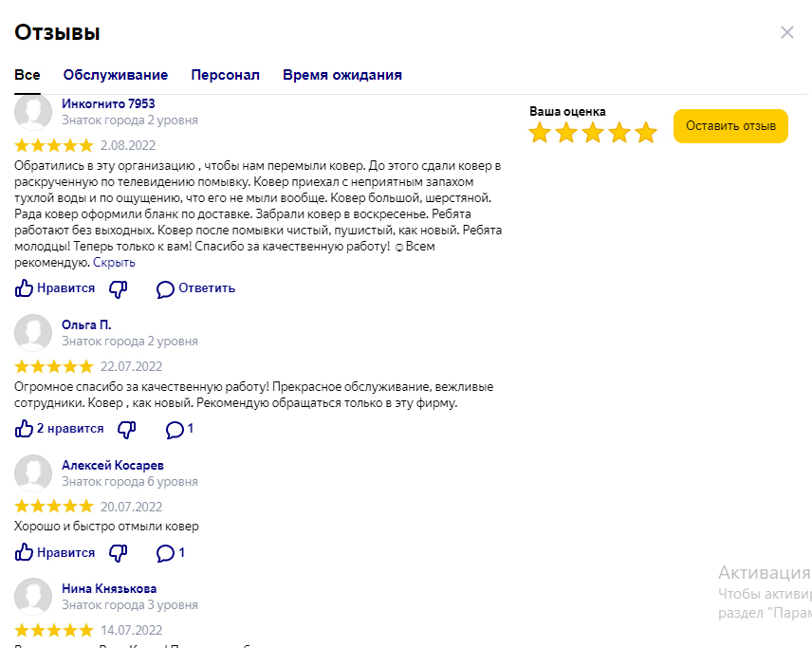Like Алексей Косарев's review

coord(55,553)
